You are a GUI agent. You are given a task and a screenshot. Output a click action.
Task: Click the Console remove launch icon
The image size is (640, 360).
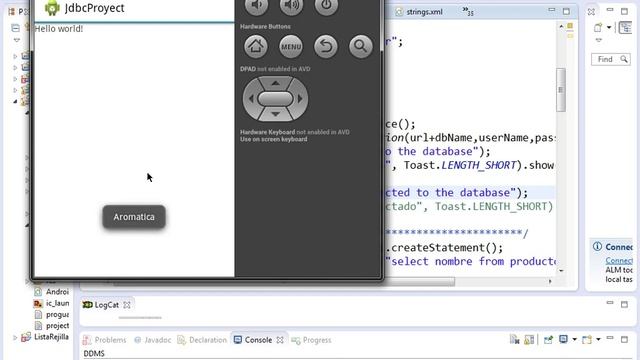pyautogui.click(x=514, y=340)
